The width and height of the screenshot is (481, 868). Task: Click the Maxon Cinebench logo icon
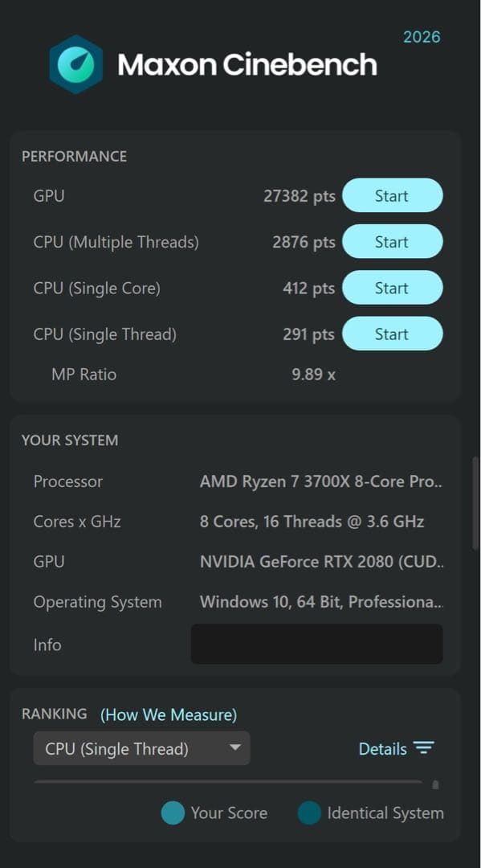pyautogui.click(x=76, y=64)
